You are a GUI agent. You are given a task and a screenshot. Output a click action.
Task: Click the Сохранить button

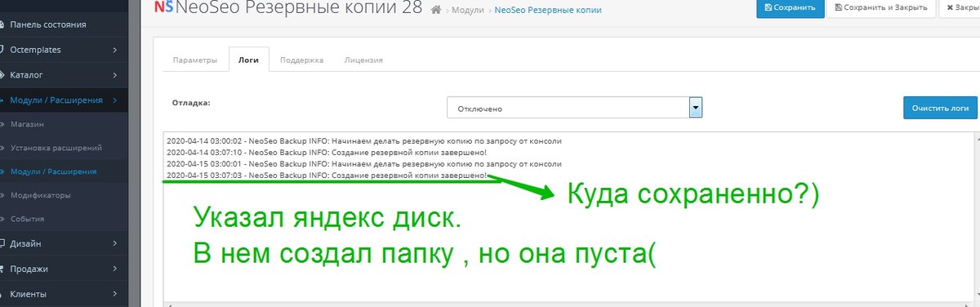click(790, 8)
